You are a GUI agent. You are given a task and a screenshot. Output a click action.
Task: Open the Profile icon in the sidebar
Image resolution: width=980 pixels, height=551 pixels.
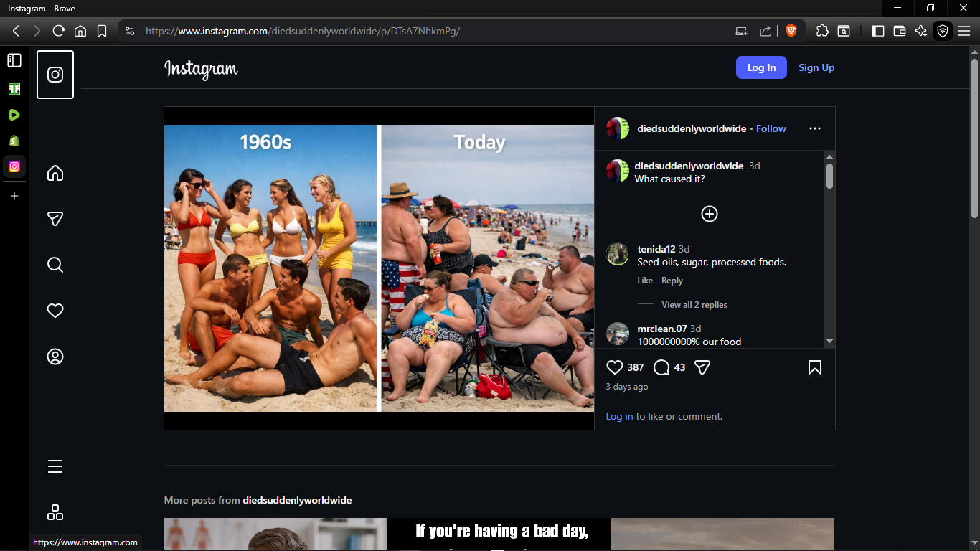coord(55,357)
